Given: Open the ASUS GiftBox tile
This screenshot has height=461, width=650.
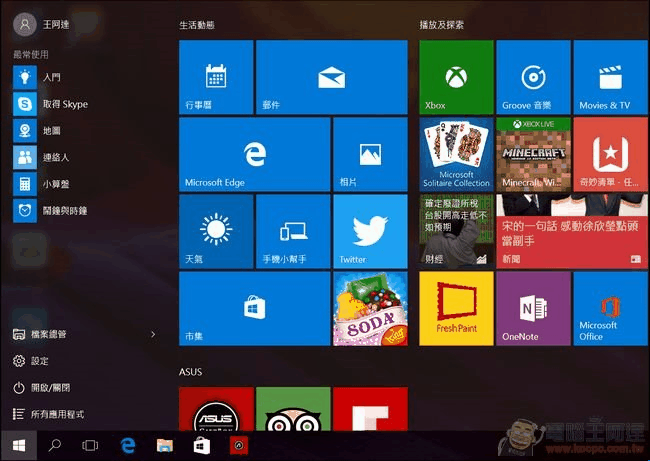Looking at the screenshot, I should tap(216, 409).
